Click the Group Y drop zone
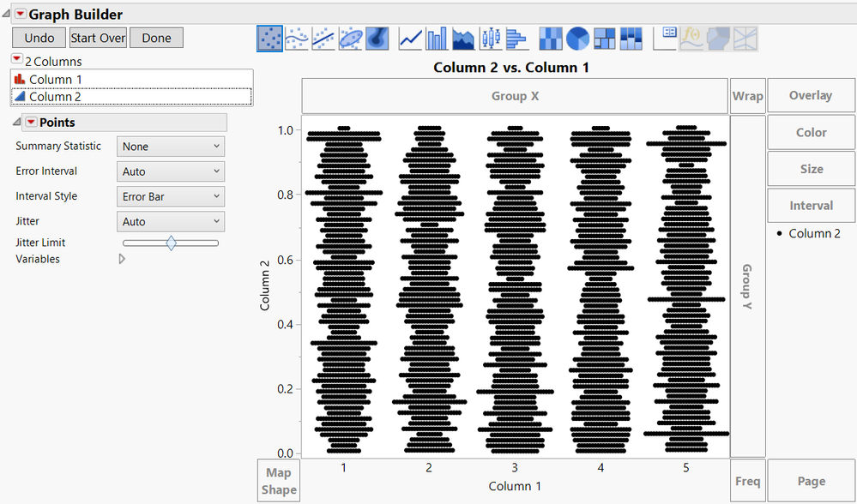The height and width of the screenshot is (504, 857). coord(748,286)
